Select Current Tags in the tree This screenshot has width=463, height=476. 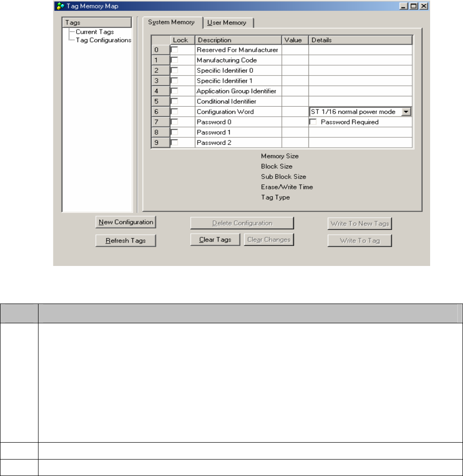(95, 32)
